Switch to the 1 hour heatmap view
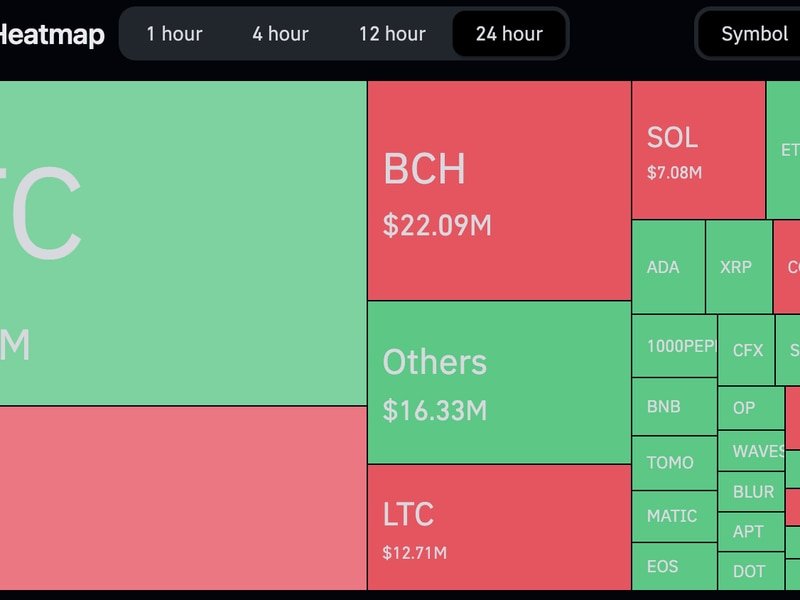This screenshot has height=600, width=800. (x=173, y=34)
